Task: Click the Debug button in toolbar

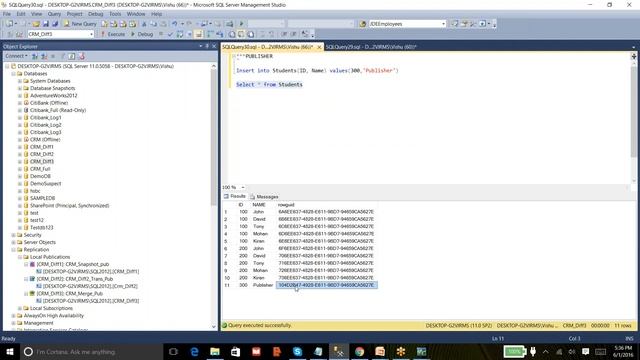Action: (x=142, y=34)
